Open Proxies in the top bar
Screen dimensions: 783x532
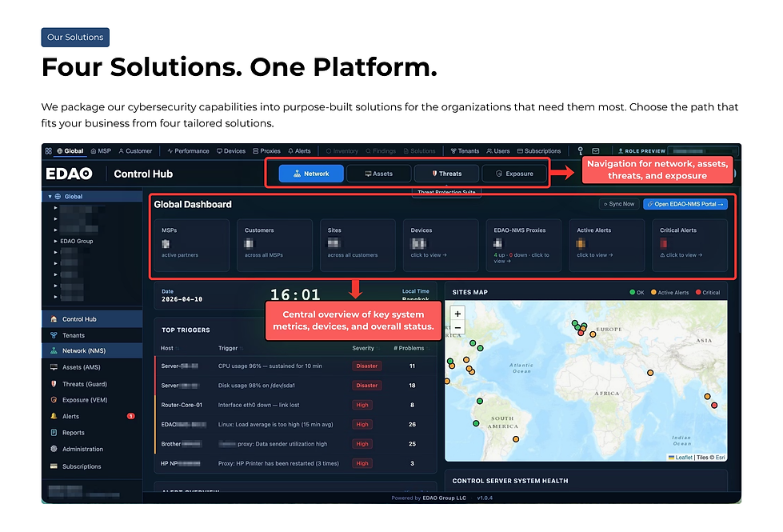pos(266,151)
